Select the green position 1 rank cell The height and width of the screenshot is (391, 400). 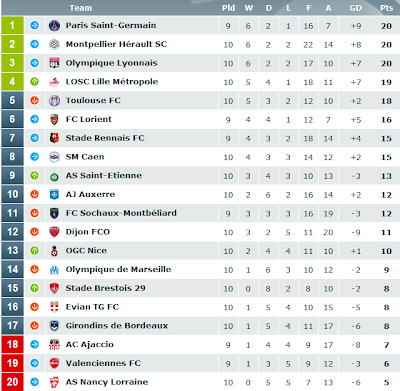coord(12,25)
